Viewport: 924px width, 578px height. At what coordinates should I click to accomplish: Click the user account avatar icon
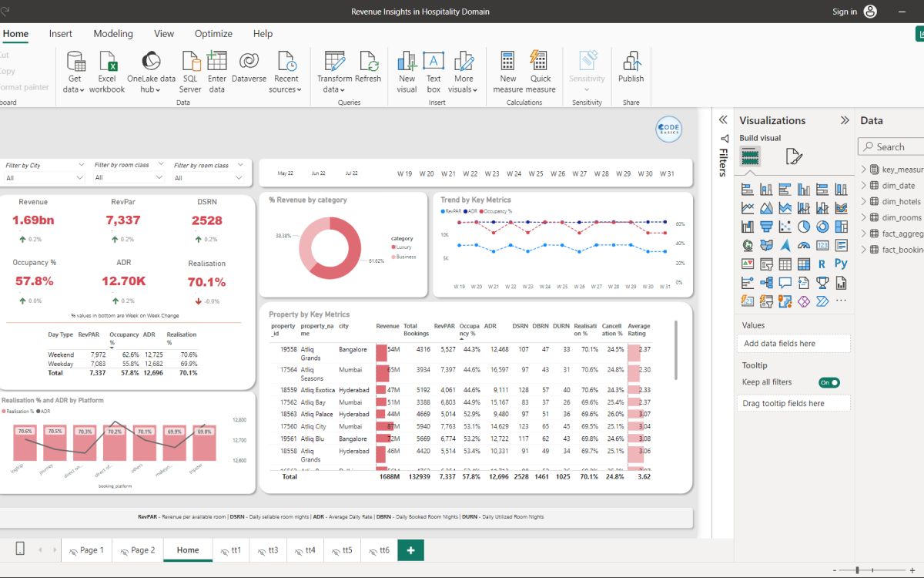click(870, 12)
